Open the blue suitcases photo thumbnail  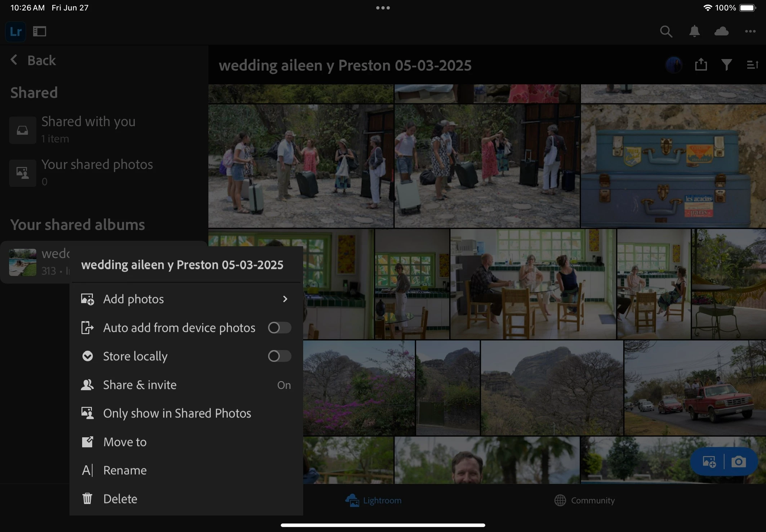point(673,166)
